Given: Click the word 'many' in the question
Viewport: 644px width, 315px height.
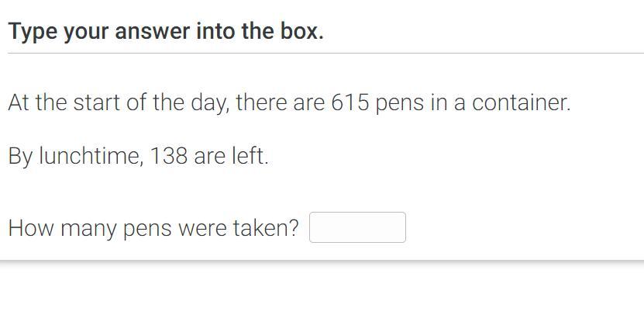Looking at the screenshot, I should pos(88,230).
